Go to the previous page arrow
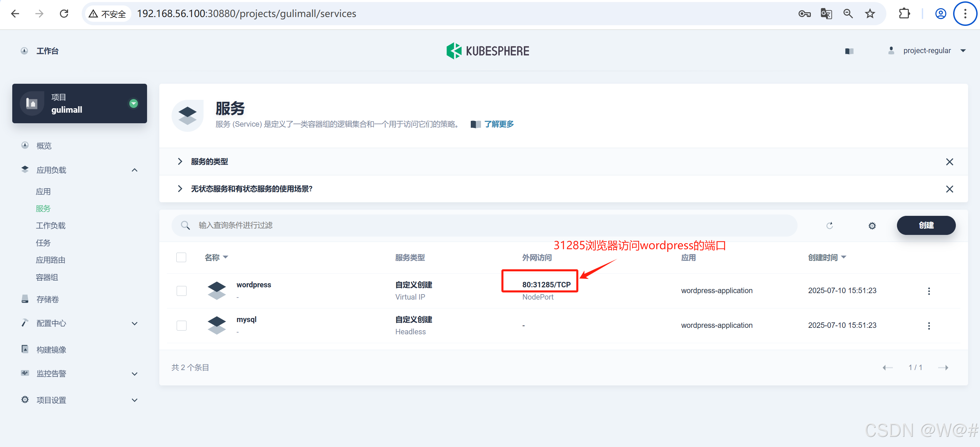This screenshot has width=980, height=447. (x=887, y=367)
